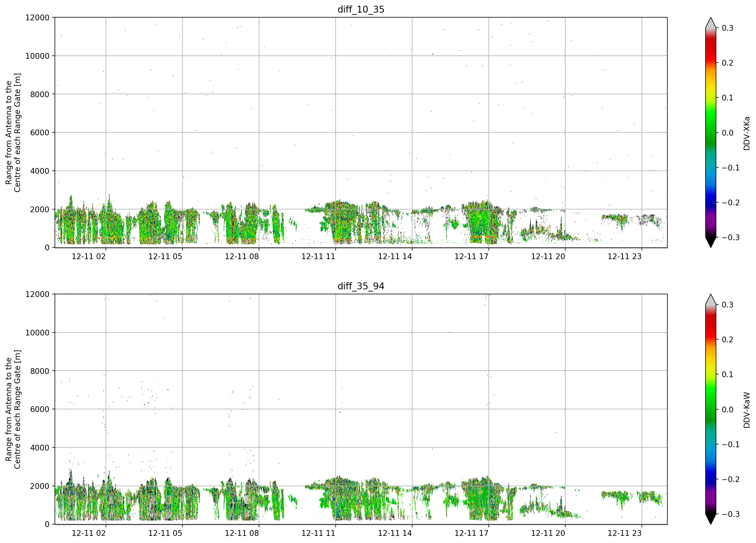The height and width of the screenshot is (543, 756).
Task: Click the diff_10_35 plot title
Action: [x=361, y=9]
